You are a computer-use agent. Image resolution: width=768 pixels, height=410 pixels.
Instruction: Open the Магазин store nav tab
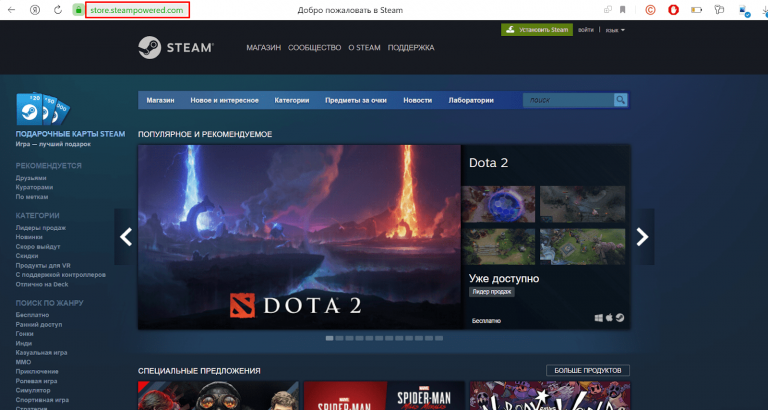pos(160,100)
